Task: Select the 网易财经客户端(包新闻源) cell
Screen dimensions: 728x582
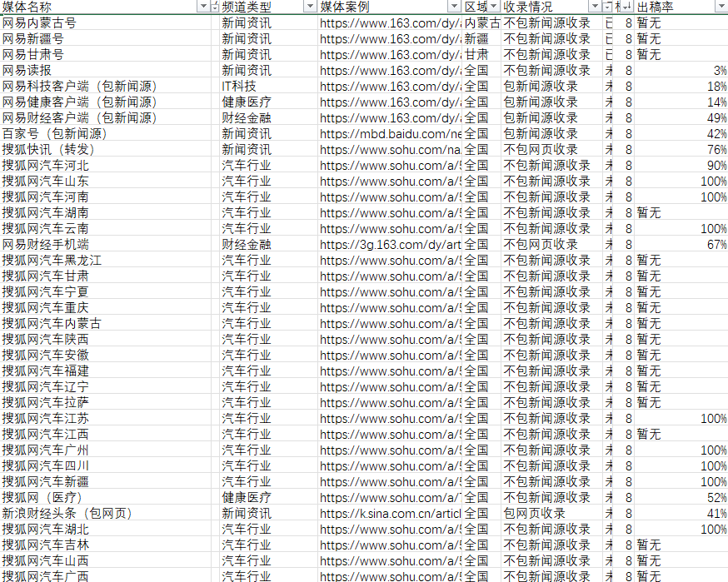Action: coord(106,117)
